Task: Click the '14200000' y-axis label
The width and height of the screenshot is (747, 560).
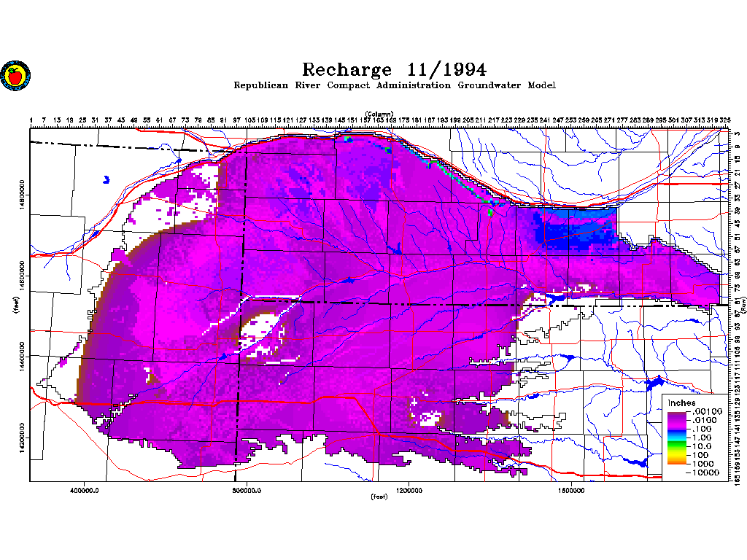Action: click(x=23, y=437)
